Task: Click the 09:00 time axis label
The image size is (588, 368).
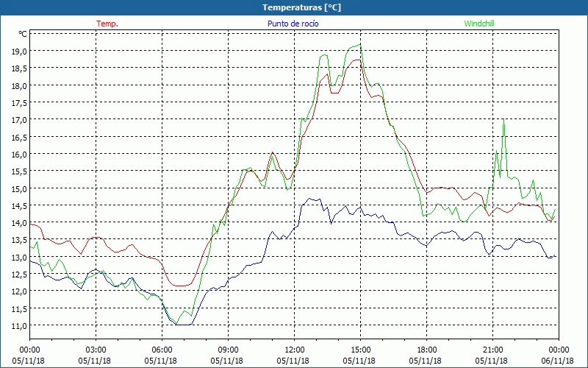Action: [228, 350]
